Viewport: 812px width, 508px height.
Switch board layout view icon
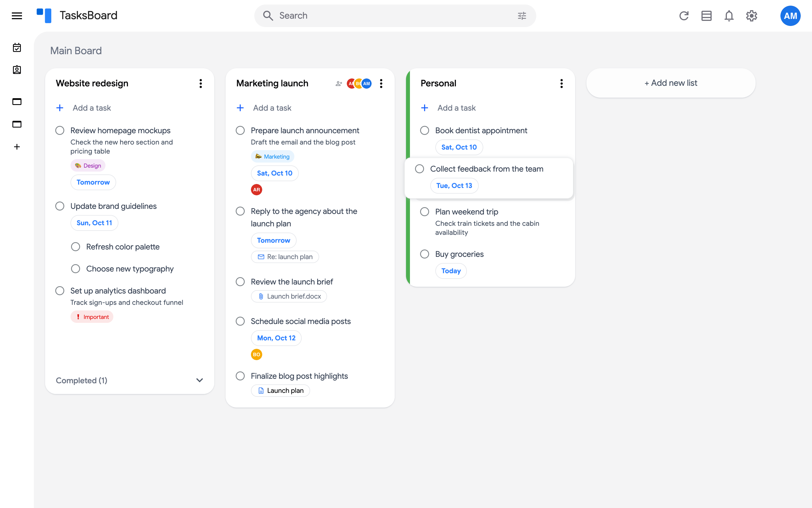[x=706, y=16]
